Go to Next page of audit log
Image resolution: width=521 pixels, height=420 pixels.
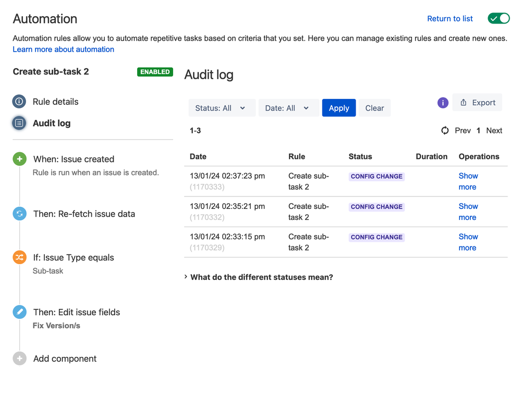pos(494,130)
